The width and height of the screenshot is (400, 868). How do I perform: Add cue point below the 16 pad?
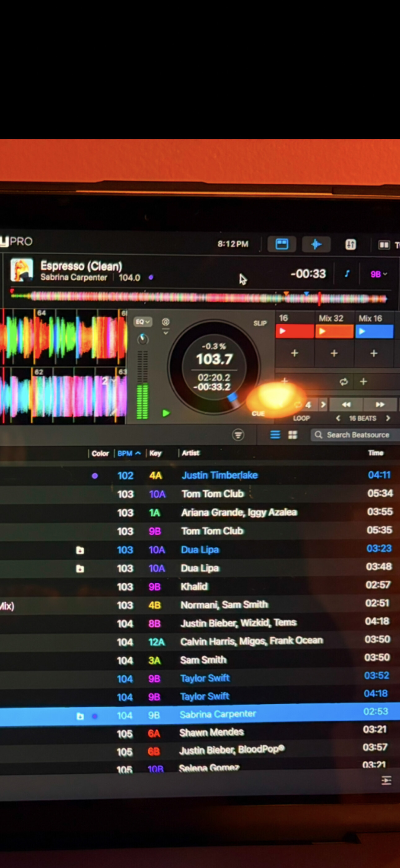point(295,353)
